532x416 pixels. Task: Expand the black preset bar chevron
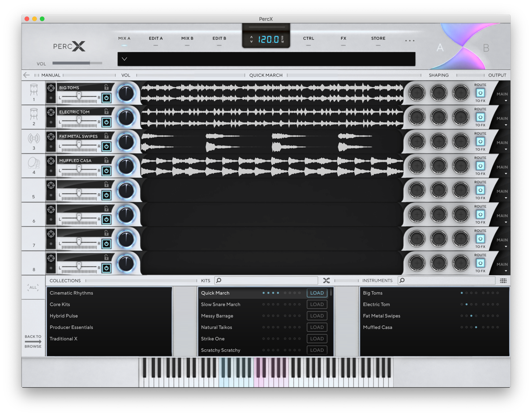[x=124, y=59]
